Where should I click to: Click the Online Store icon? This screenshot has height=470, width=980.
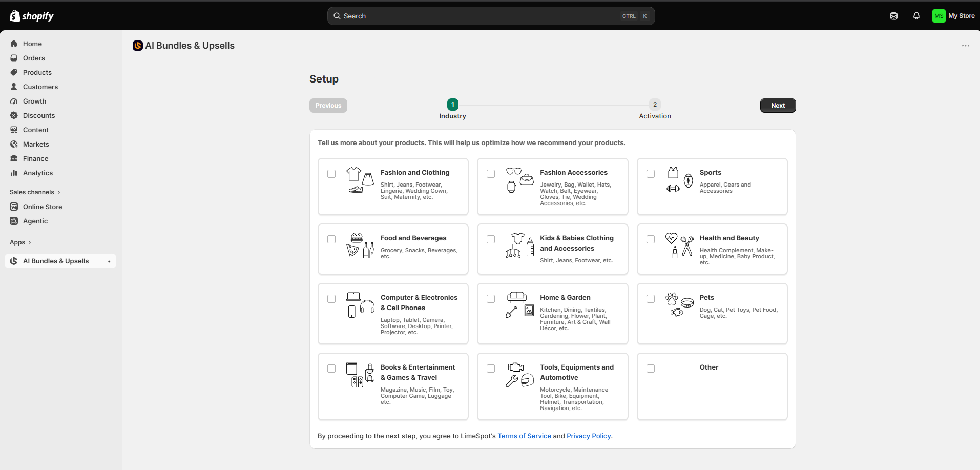(14, 207)
